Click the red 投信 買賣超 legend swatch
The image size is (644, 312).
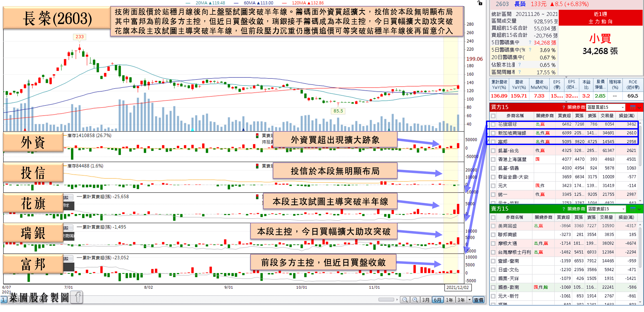pyautogui.click(x=257, y=166)
